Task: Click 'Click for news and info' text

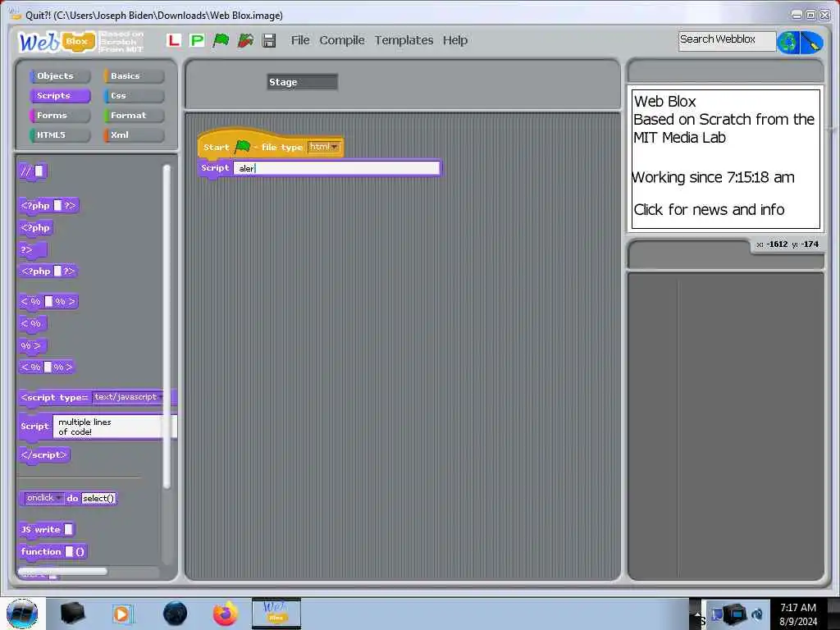Action: [709, 209]
